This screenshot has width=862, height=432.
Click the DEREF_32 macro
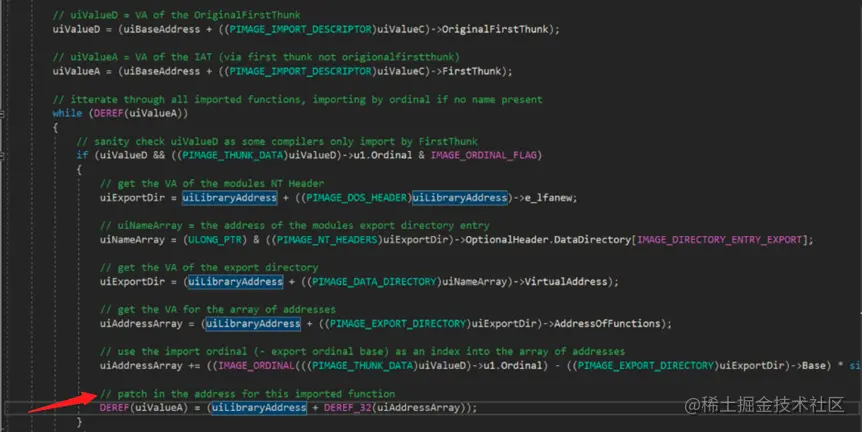coord(347,408)
